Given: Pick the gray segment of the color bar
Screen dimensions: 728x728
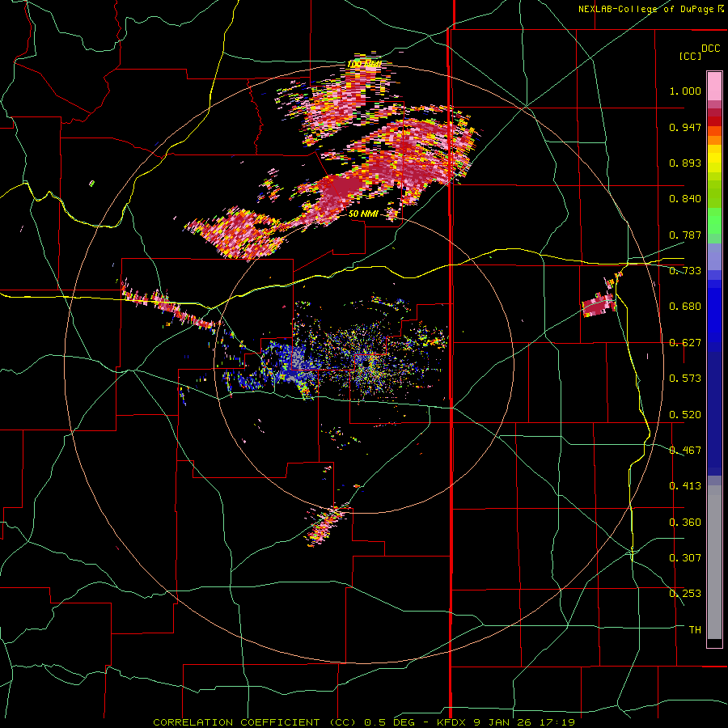Looking at the screenshot, I should click(x=714, y=562).
